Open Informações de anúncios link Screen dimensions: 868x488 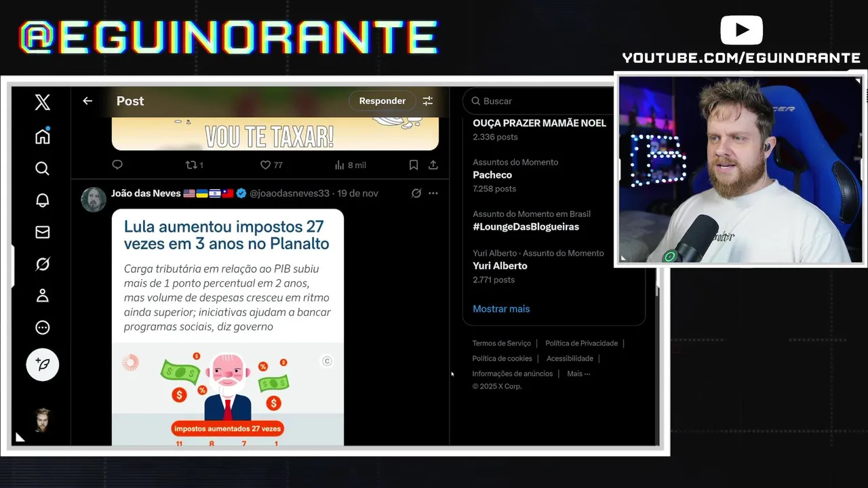(x=513, y=373)
